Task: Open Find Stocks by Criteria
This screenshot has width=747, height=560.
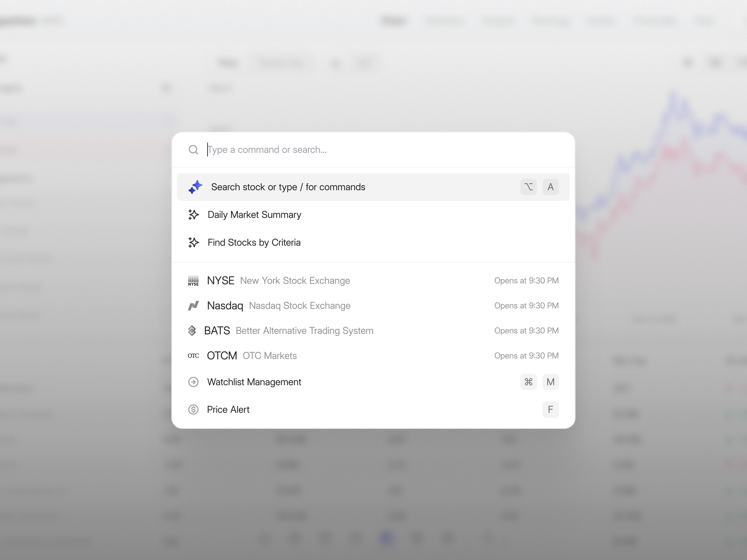Action: click(254, 242)
